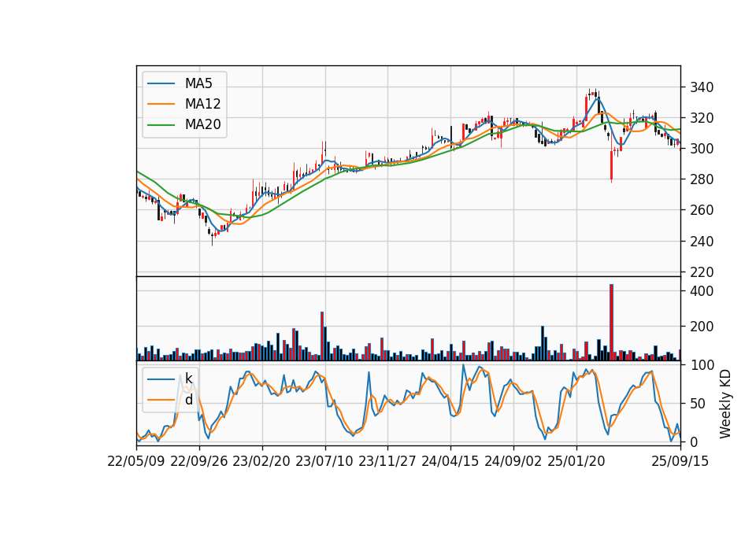Click the blue MA5 legend line sample
Screen dimensions: 756x543
pos(161,83)
